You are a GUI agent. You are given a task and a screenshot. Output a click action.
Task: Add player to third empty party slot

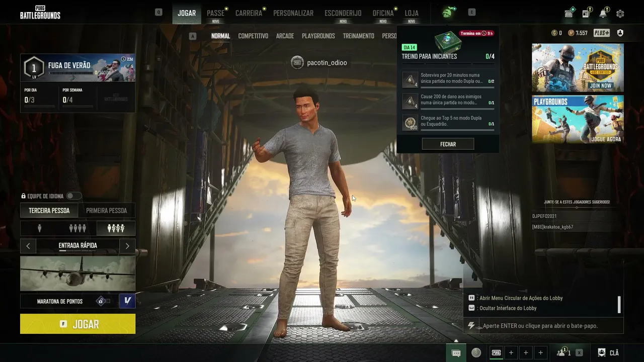pos(540,352)
